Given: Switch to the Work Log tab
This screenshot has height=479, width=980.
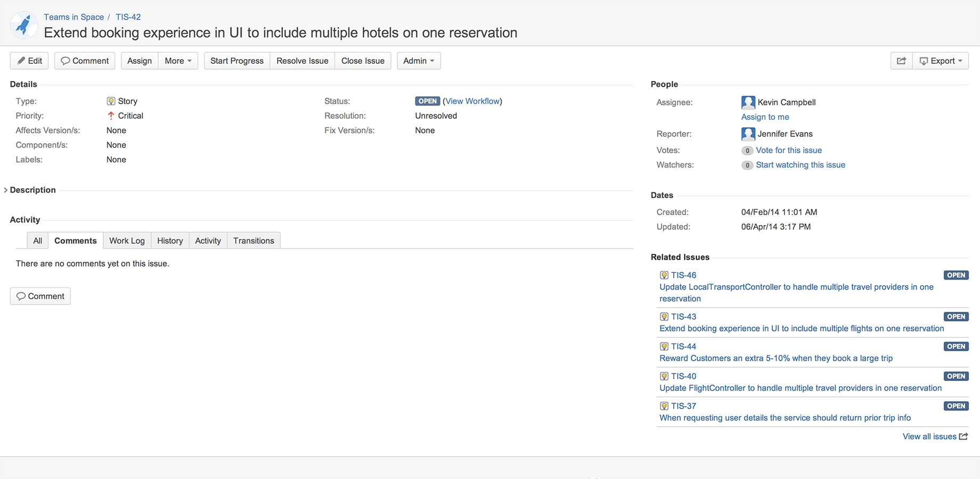Looking at the screenshot, I should click(127, 241).
